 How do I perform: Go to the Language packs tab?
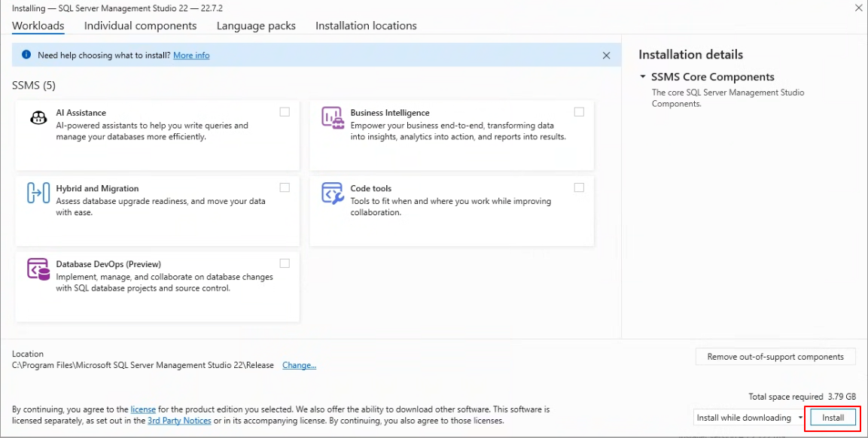(x=256, y=26)
